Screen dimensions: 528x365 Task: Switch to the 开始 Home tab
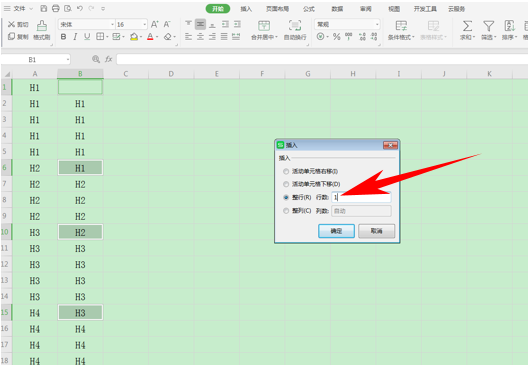[x=218, y=9]
